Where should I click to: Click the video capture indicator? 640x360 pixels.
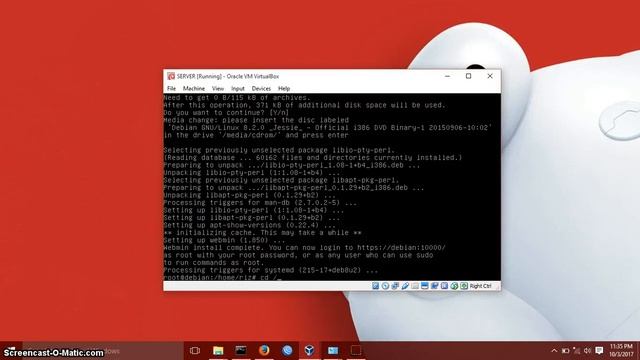tap(435, 286)
